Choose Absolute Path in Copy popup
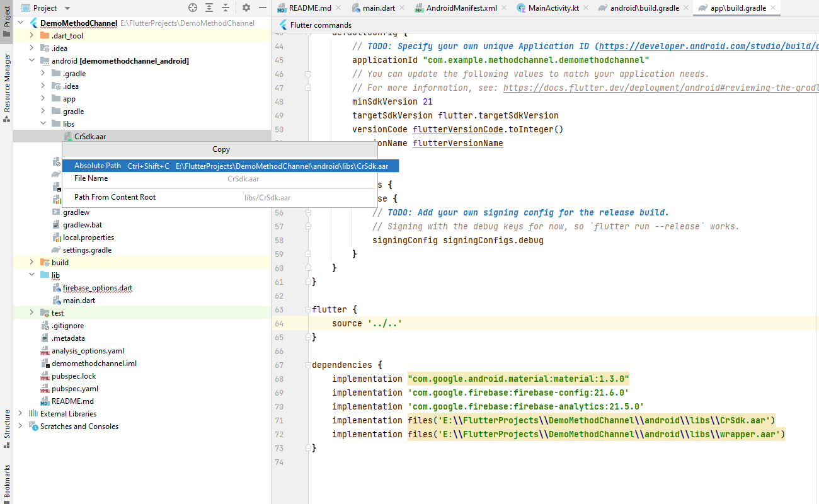The image size is (819, 504). tap(98, 166)
